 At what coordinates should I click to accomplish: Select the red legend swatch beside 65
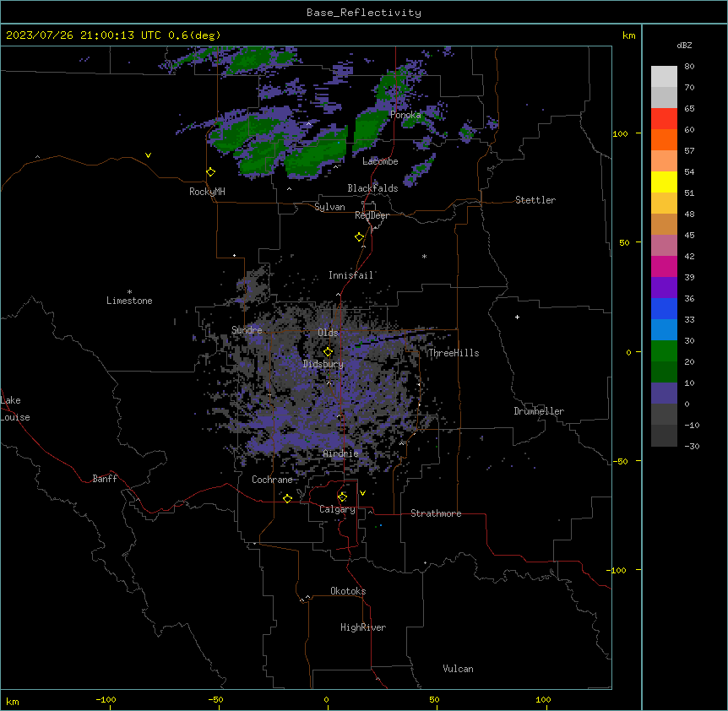664,119
